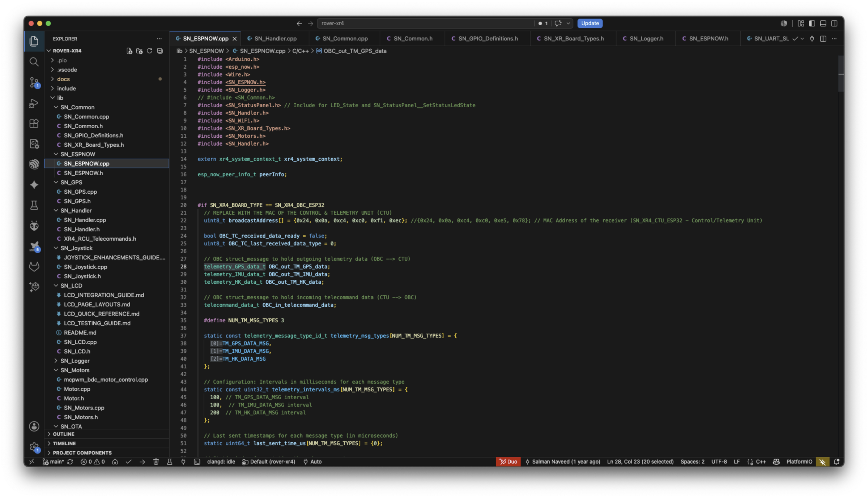Screen dimensions: 868x498
Task: Expand the PROJECT COMPONENTS section
Action: pos(82,453)
